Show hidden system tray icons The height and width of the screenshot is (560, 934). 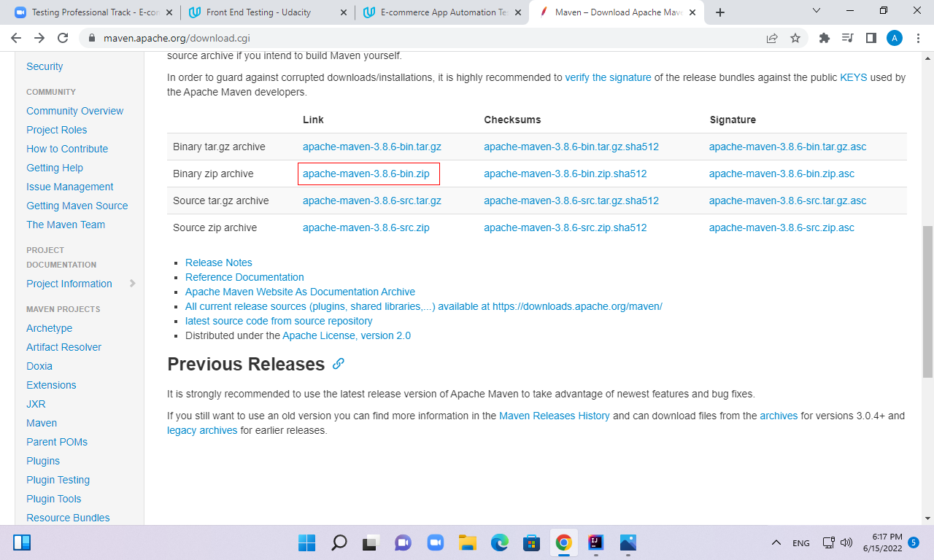coord(776,543)
